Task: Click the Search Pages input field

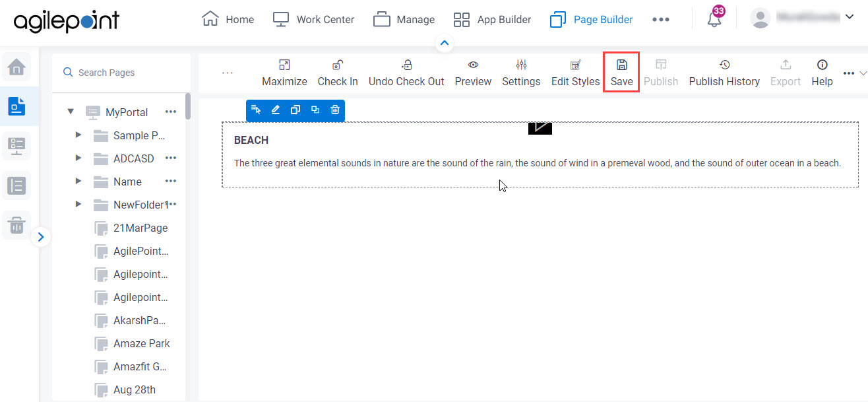Action: [x=121, y=73]
